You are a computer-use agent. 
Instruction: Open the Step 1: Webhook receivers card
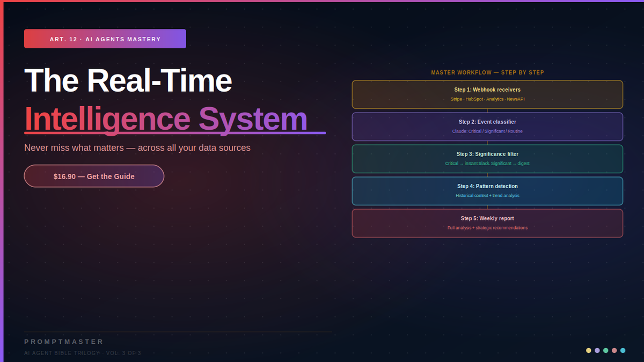coord(487,94)
